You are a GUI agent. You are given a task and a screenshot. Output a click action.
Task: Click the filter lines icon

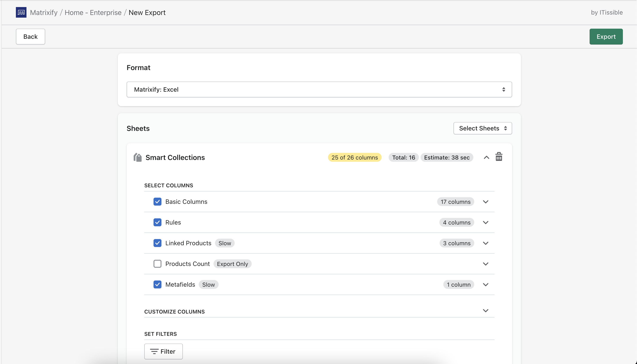click(x=154, y=351)
